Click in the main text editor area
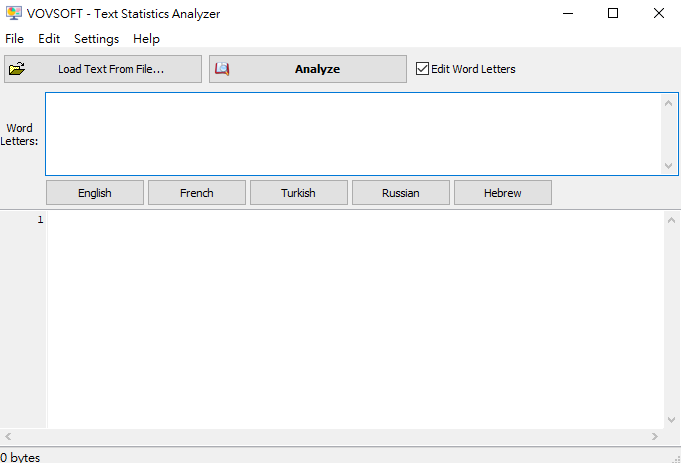Screen dimensions: 681x463 click(350, 320)
